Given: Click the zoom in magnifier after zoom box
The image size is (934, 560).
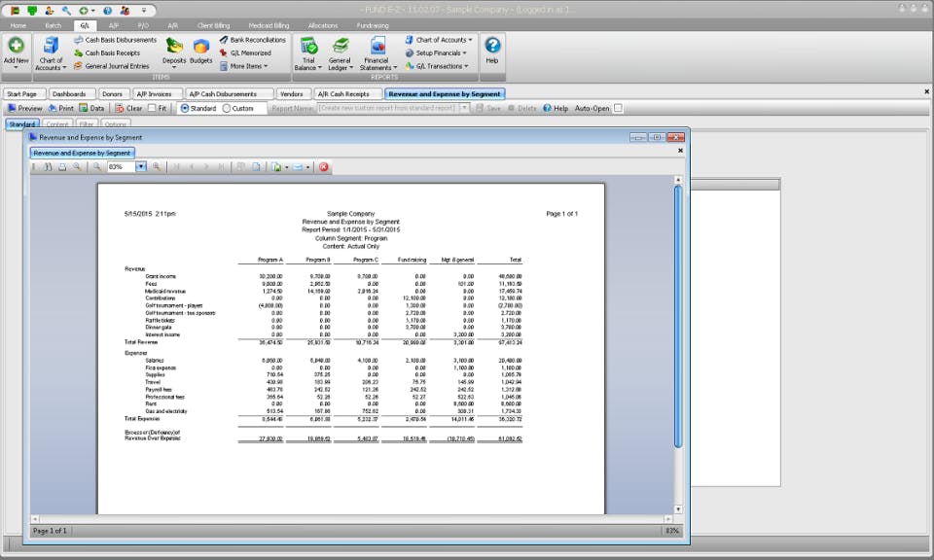Looking at the screenshot, I should [x=157, y=167].
